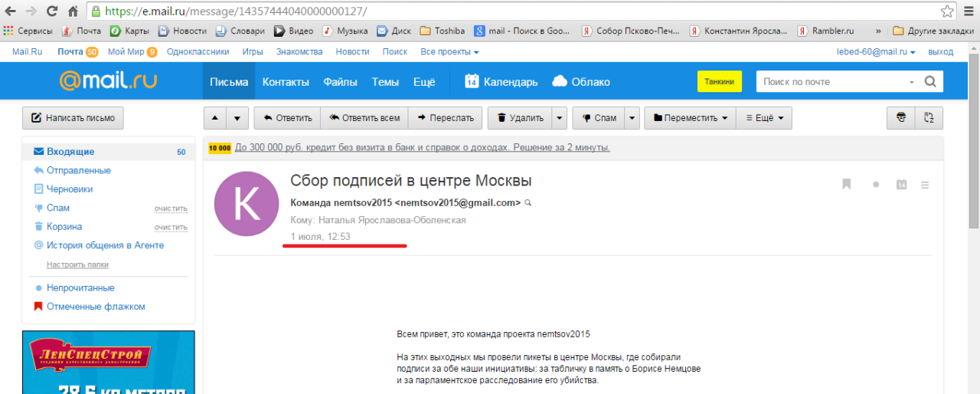
Task: Click Ответить всем button
Action: point(364,118)
